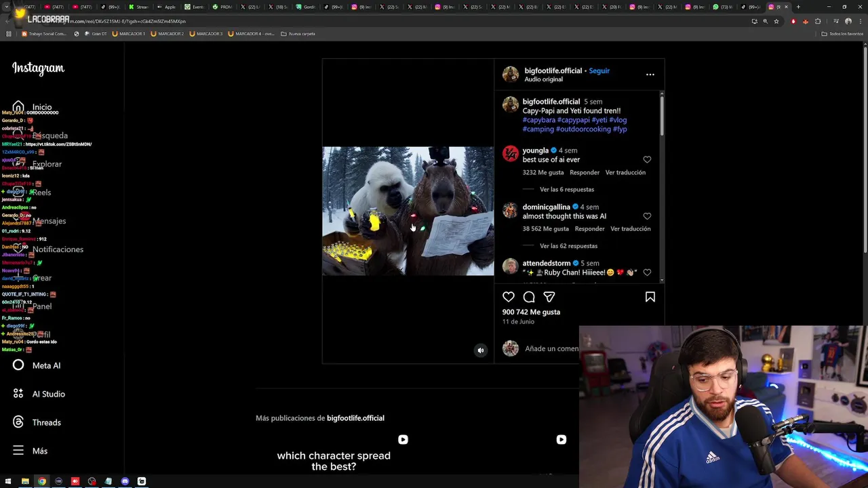The height and width of the screenshot is (488, 868).
Task: Open bigfootlife.official profile in header
Action: pos(553,70)
